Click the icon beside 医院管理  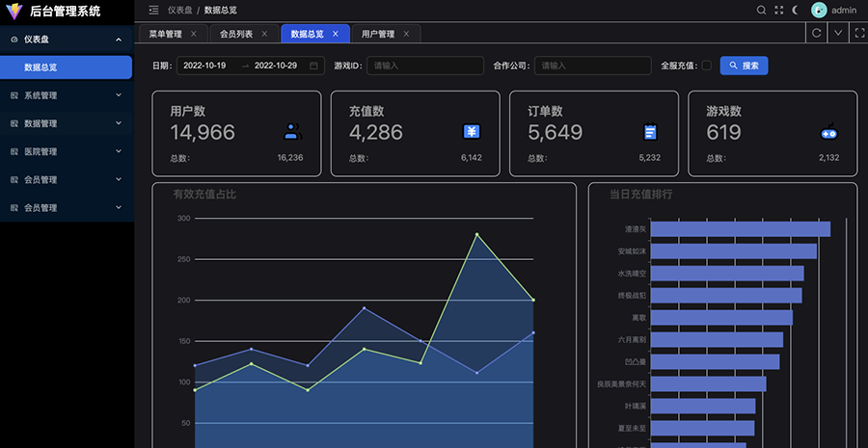point(14,151)
